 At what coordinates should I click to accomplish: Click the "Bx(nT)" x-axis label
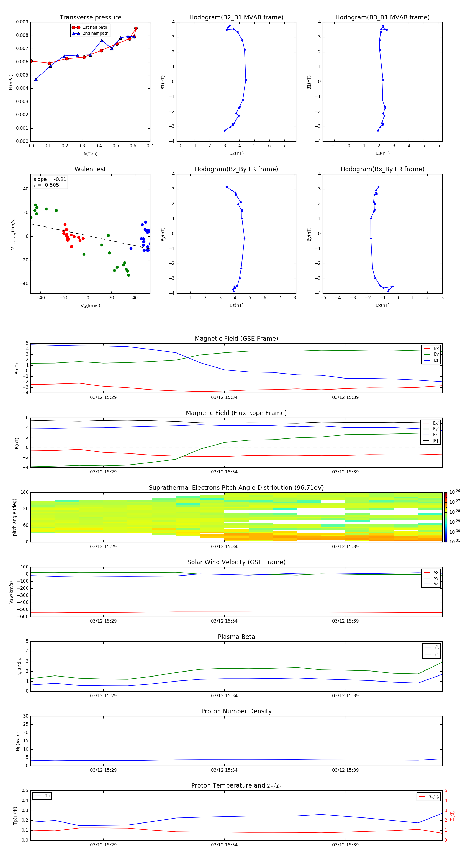pyautogui.click(x=382, y=305)
